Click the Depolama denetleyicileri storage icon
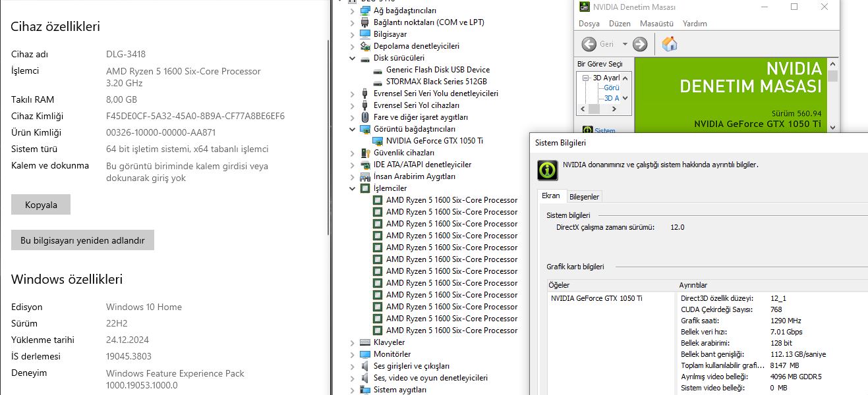868x395 pixels. [x=365, y=46]
